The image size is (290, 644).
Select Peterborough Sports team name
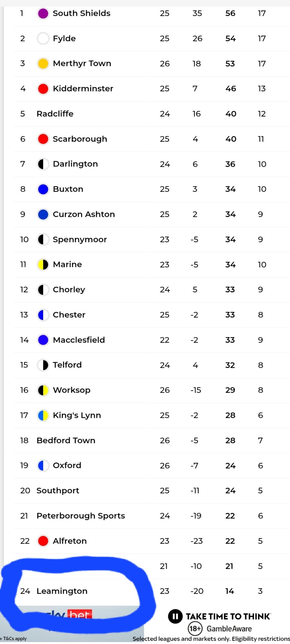click(81, 516)
